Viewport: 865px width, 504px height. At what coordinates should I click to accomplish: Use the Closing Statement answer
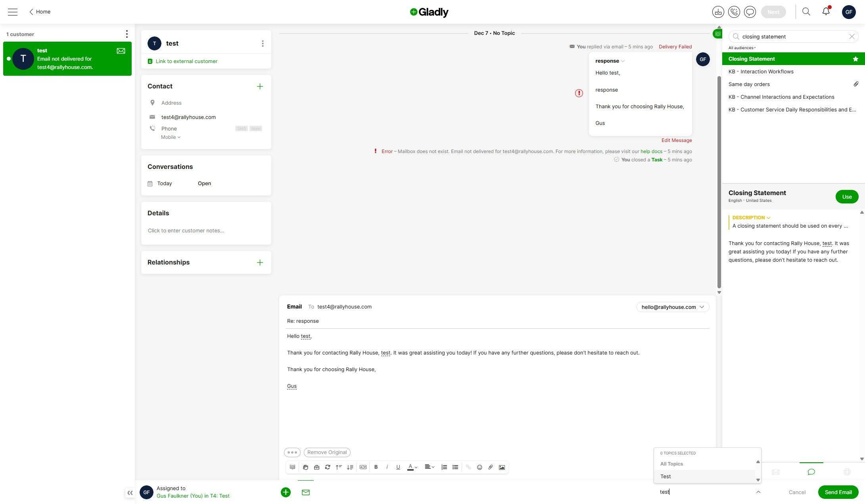(847, 197)
